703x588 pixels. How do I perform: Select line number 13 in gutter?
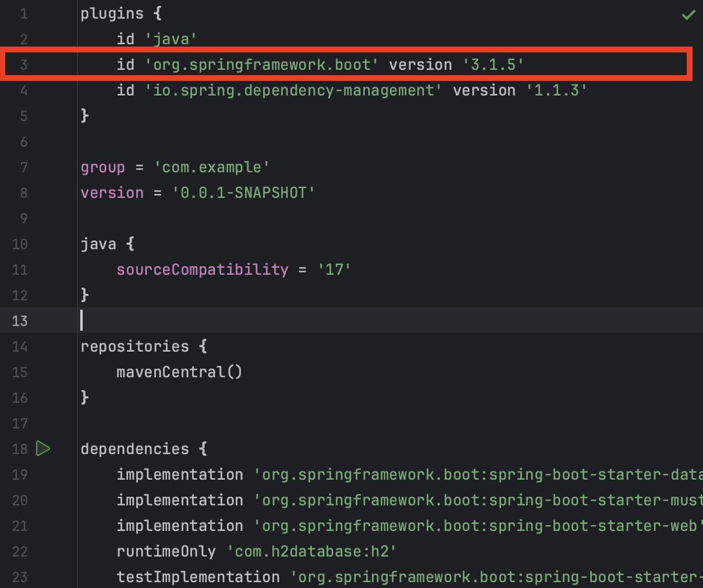20,321
